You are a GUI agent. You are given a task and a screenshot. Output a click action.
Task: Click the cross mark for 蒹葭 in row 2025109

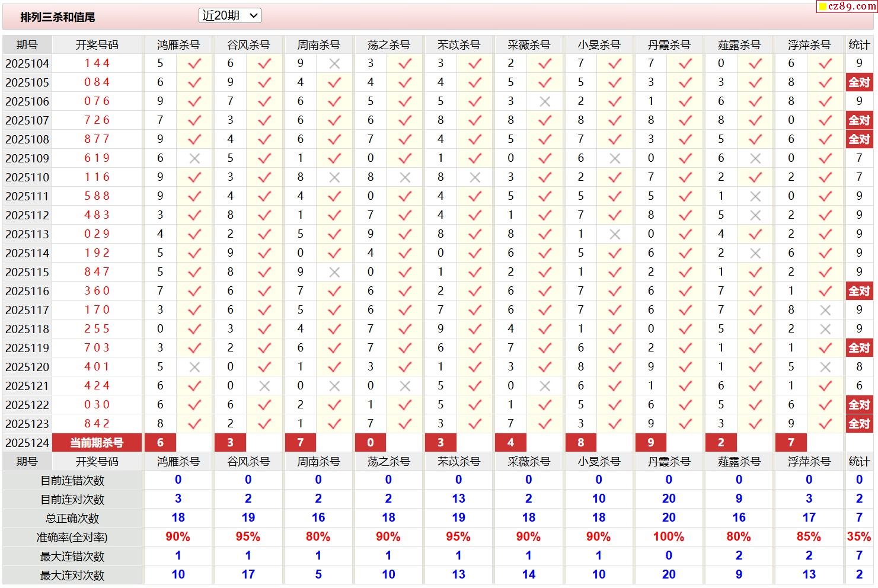point(755,158)
